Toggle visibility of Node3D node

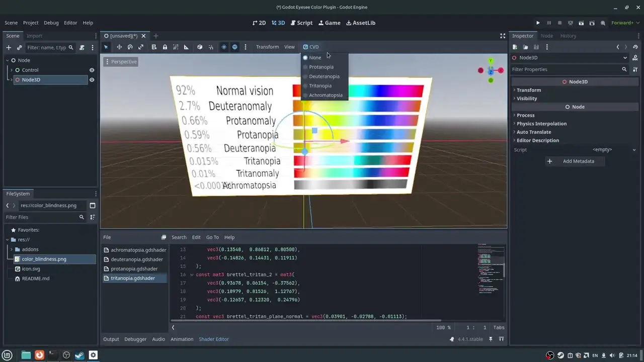(x=92, y=79)
